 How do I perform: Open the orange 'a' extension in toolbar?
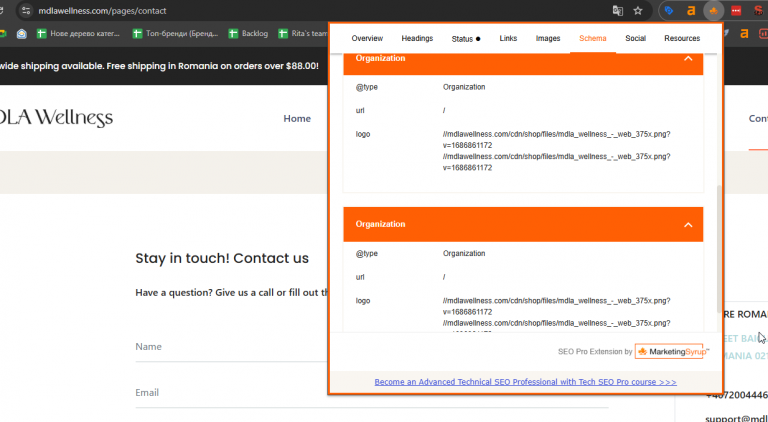[x=691, y=11]
